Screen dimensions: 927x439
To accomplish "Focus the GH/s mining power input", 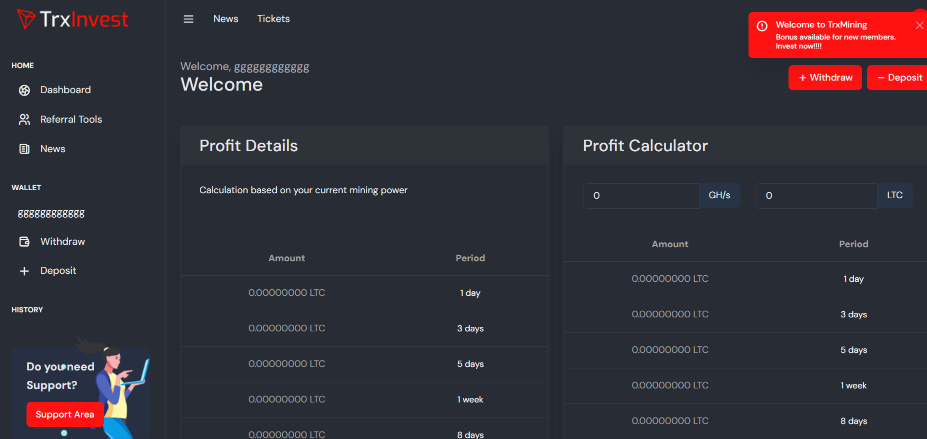I will [641, 196].
